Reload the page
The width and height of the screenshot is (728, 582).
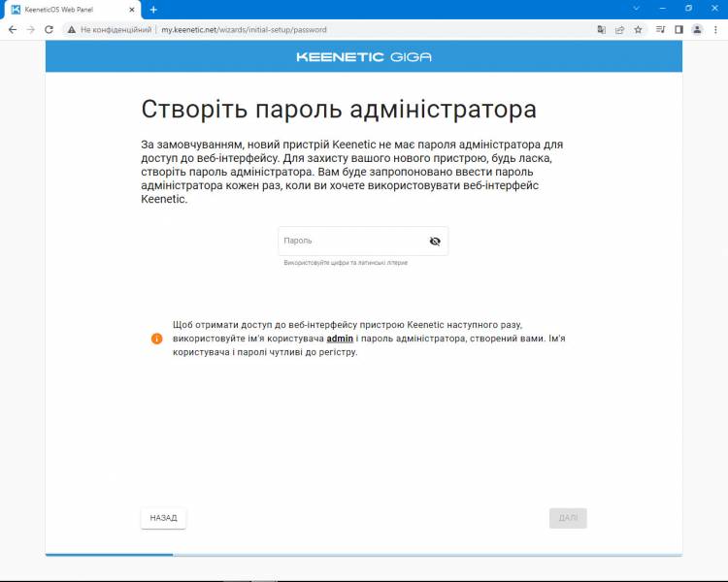click(x=49, y=30)
